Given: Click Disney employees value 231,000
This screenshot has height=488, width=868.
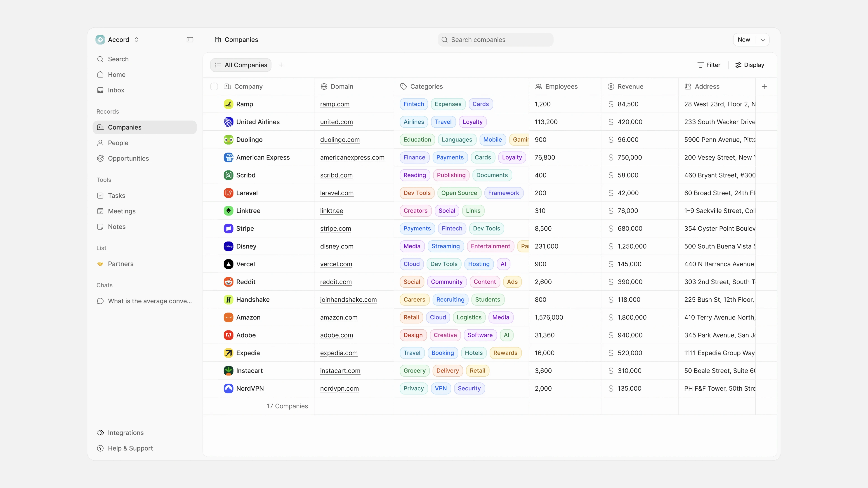Looking at the screenshot, I should pyautogui.click(x=547, y=246).
